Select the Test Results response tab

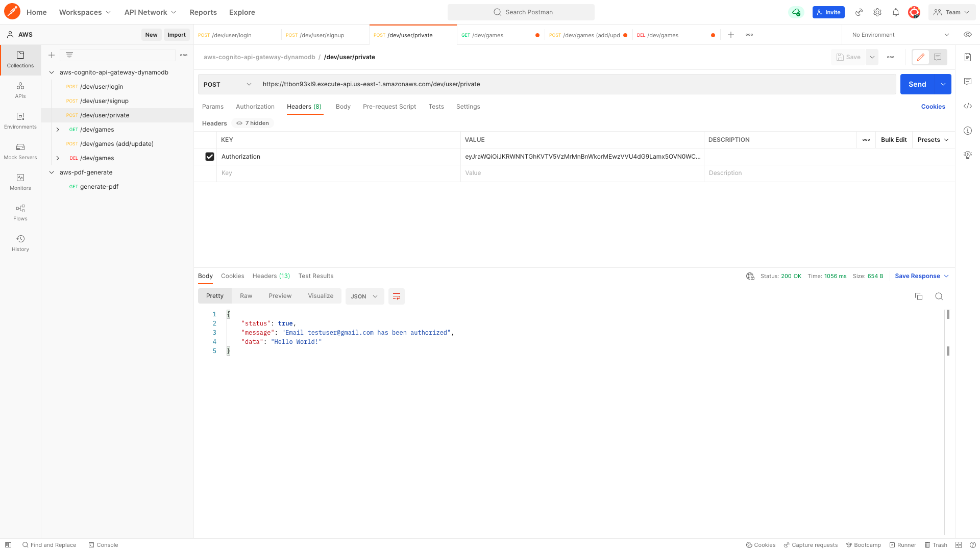pos(315,276)
